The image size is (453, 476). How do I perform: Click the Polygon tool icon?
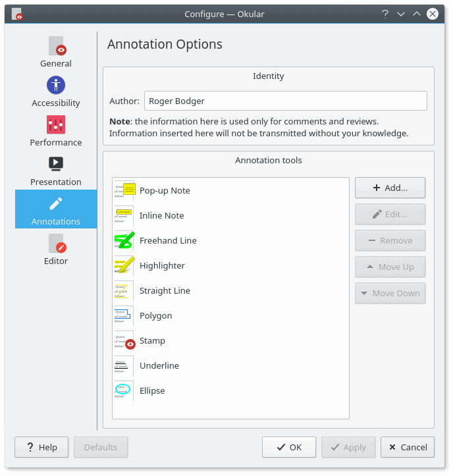pyautogui.click(x=123, y=316)
